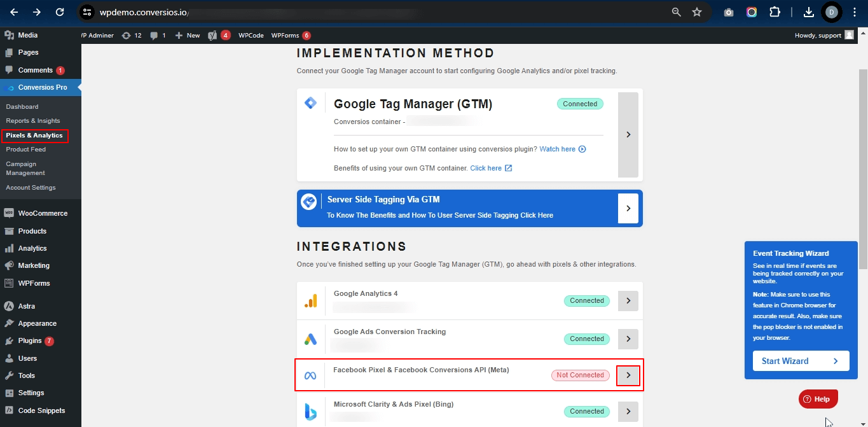Open Pages menu in sidebar
The height and width of the screenshot is (427, 868).
tap(41, 53)
